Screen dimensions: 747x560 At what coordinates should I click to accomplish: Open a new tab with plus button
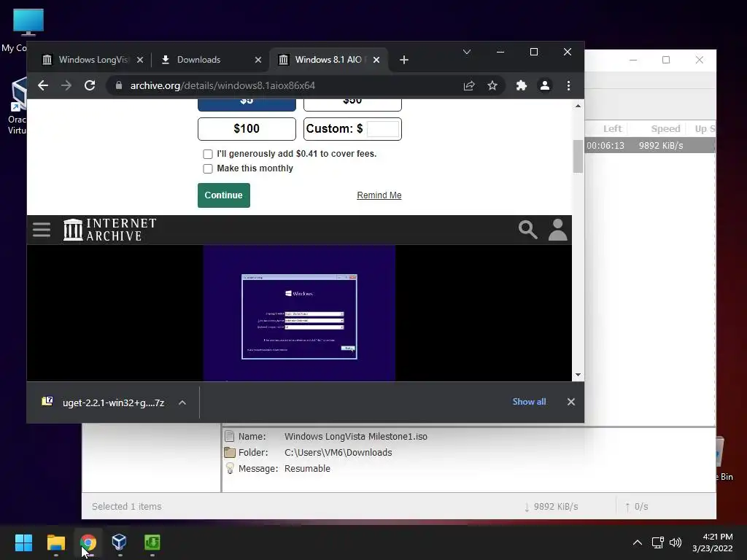point(404,60)
